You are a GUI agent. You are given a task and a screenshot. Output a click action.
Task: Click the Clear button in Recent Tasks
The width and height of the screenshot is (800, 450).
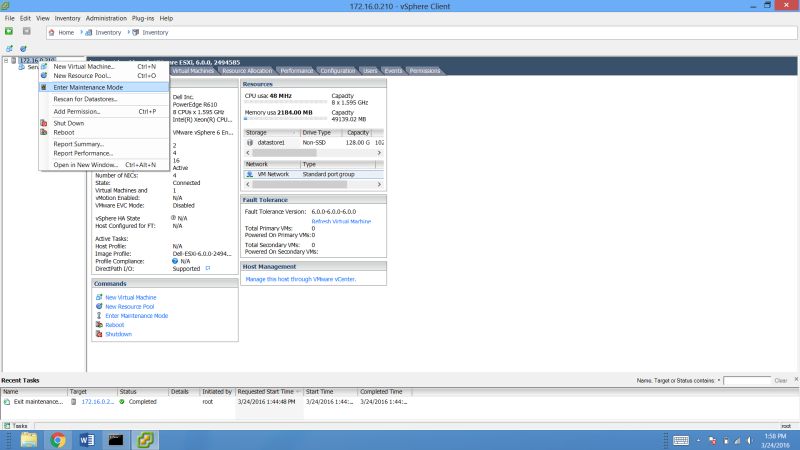(781, 381)
